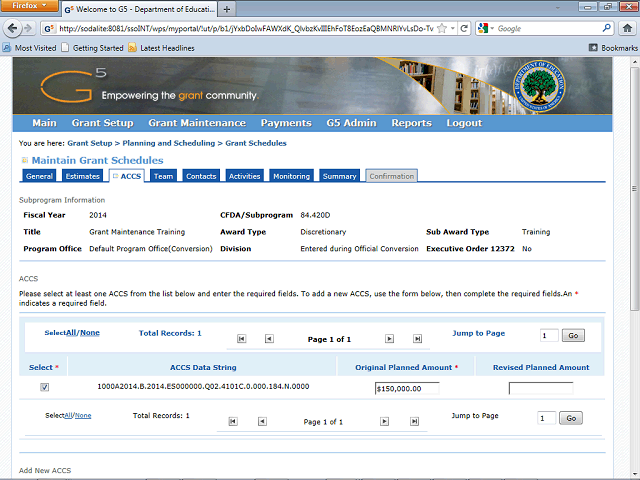Click All link in lower Select row
Screen dimensions: 640x480
[68, 416]
